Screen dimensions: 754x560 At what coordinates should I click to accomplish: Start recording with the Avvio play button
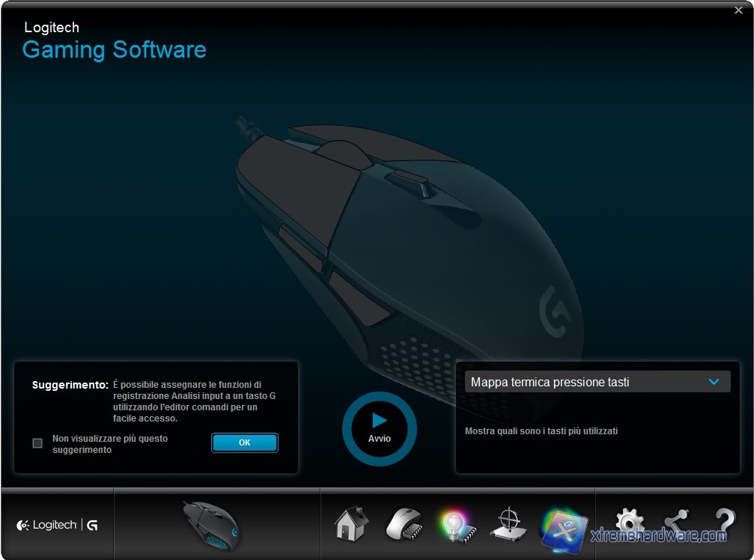tap(380, 428)
